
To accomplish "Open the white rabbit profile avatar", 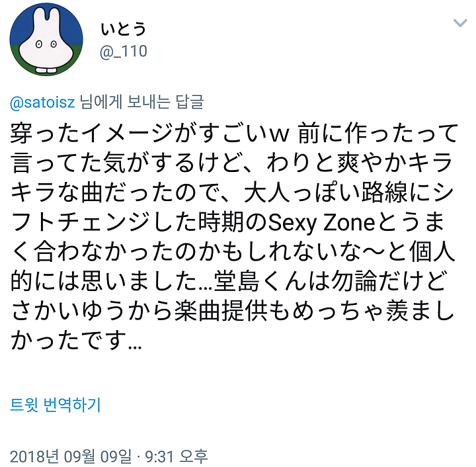I will coord(46,40).
